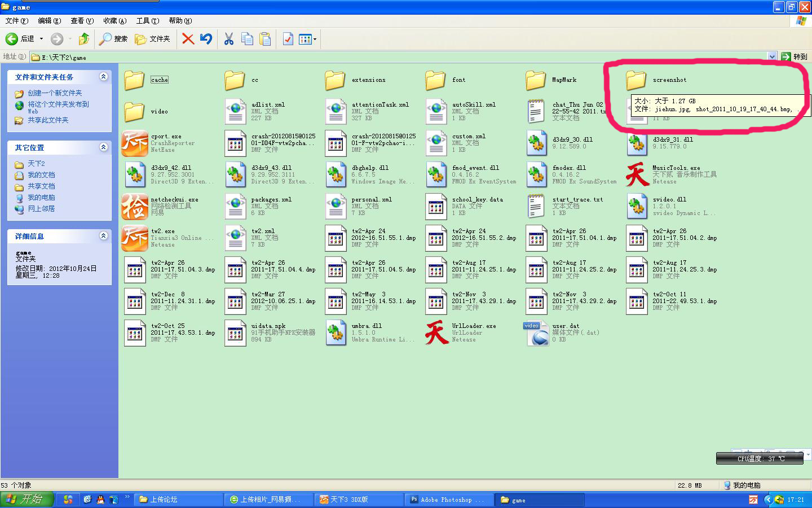The image size is (812, 508).
Task: Open the 工具(T) menu
Action: pyautogui.click(x=147, y=21)
